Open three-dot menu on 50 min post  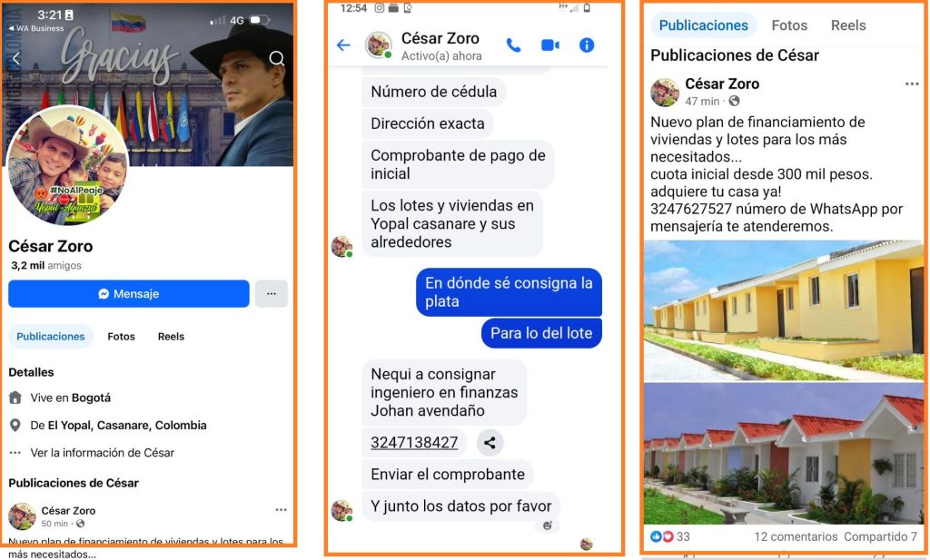tap(282, 510)
